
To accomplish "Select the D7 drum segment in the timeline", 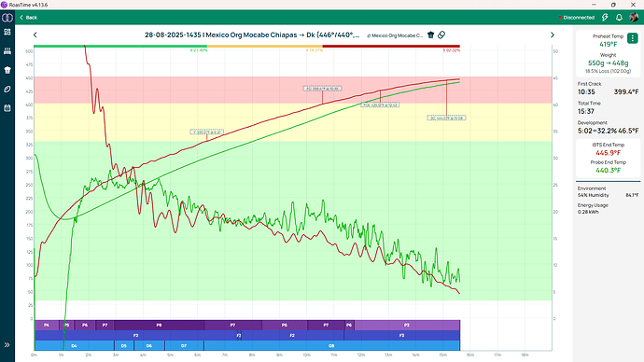I will [x=184, y=345].
